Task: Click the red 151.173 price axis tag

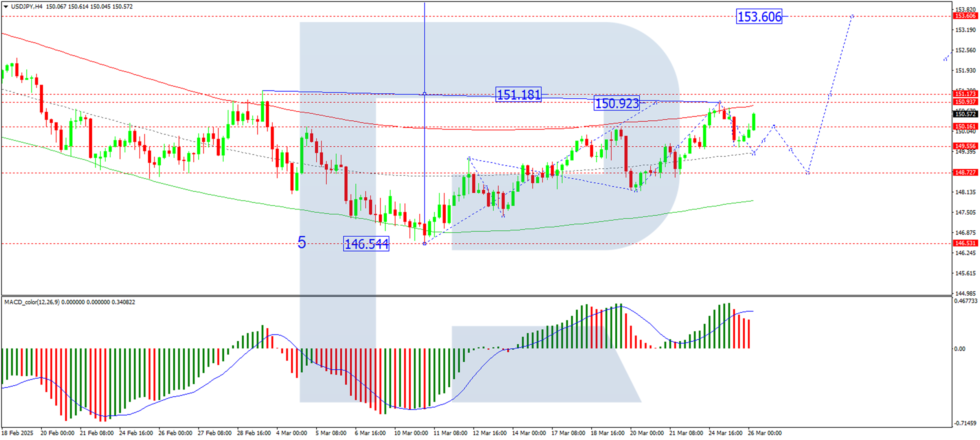Action: tap(965, 94)
